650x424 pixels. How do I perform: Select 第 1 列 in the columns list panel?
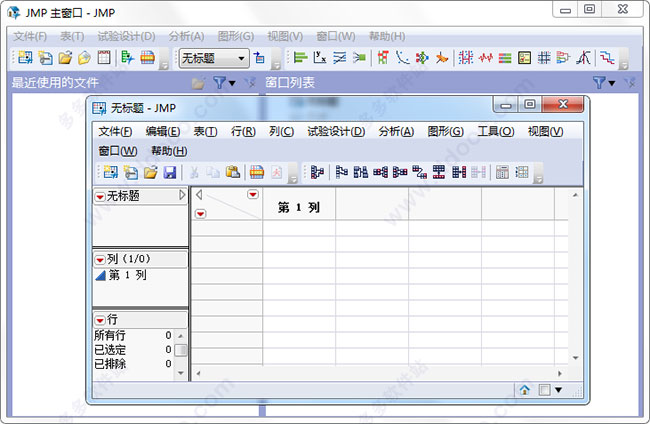(128, 275)
